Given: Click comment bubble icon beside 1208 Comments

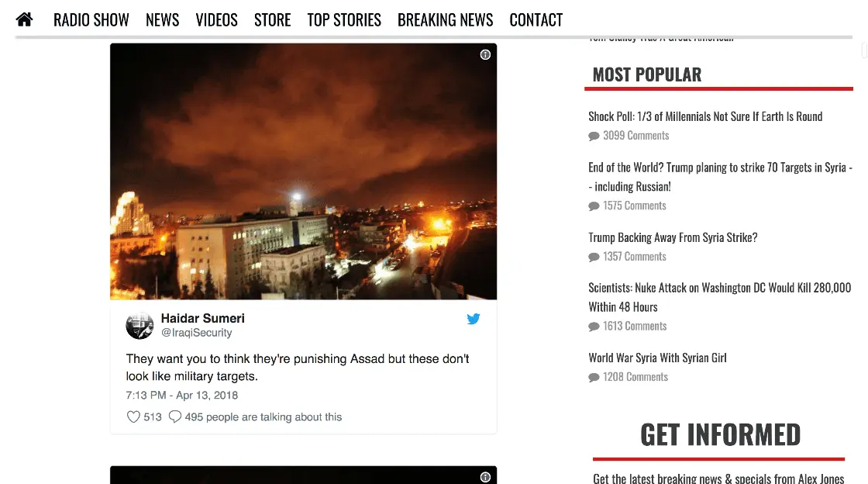Looking at the screenshot, I should pos(594,378).
